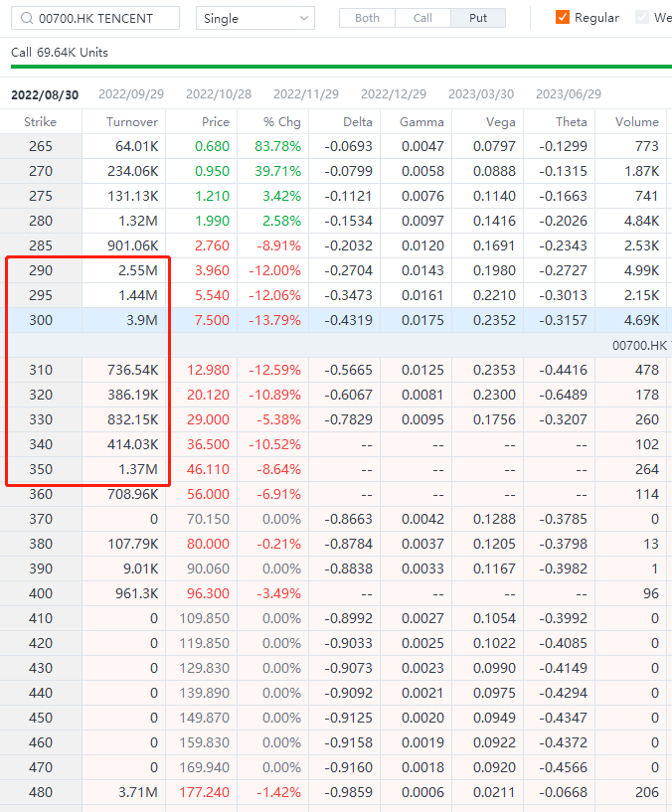Click the Call 69.64K Units label
This screenshot has height=812, width=672.
coord(60,53)
